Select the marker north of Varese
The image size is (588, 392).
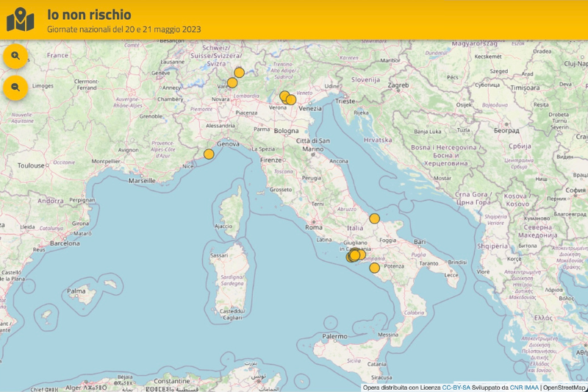pyautogui.click(x=239, y=72)
